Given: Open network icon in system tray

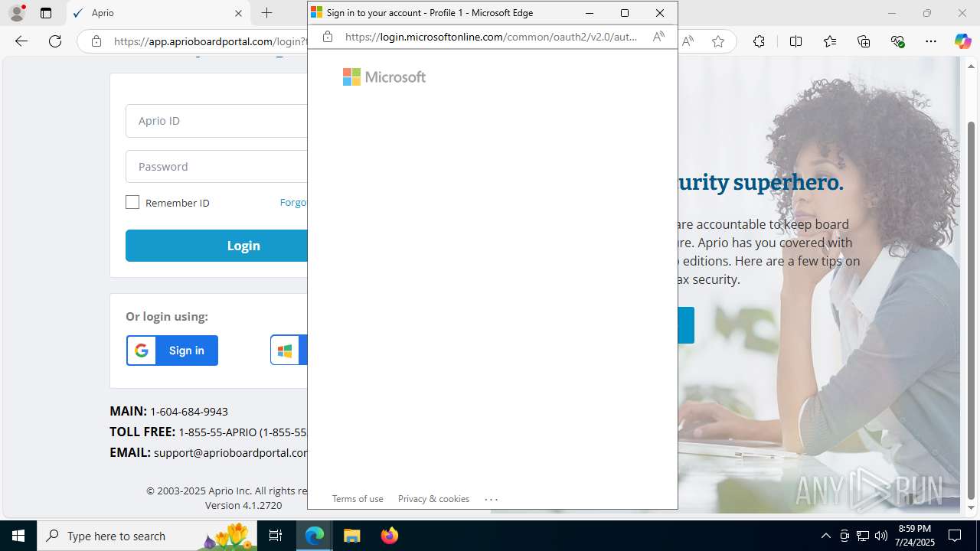Looking at the screenshot, I should pos(863,536).
